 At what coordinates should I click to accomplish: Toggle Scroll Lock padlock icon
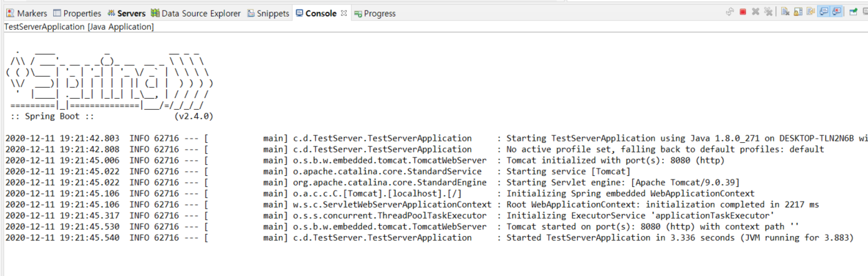(x=798, y=12)
